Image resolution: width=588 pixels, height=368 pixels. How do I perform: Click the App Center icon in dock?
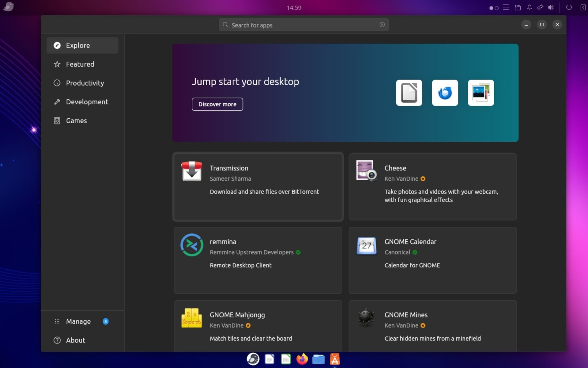[335, 359]
